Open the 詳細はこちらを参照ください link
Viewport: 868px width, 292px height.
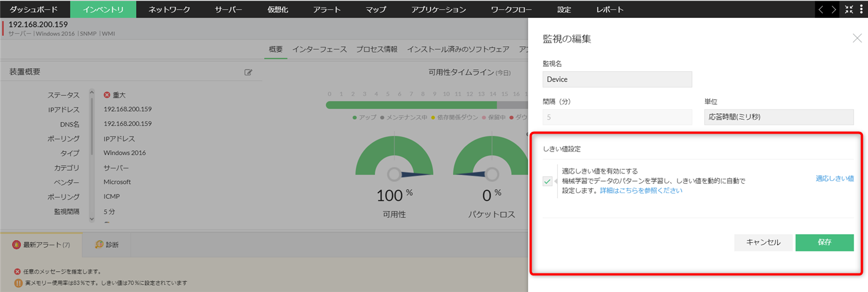click(641, 190)
